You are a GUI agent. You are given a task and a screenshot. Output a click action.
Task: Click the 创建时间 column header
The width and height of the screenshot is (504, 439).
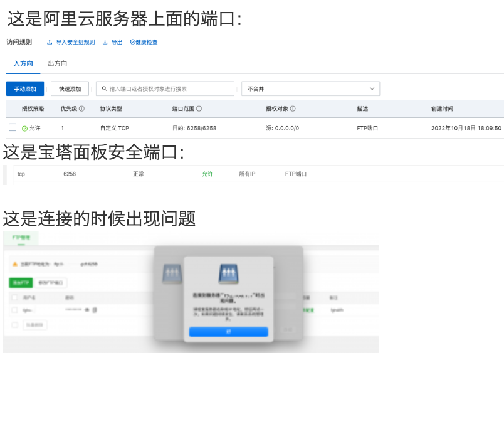(x=442, y=108)
